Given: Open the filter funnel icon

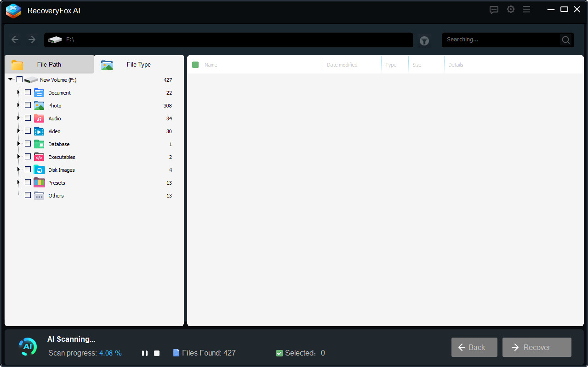Looking at the screenshot, I should (x=424, y=40).
